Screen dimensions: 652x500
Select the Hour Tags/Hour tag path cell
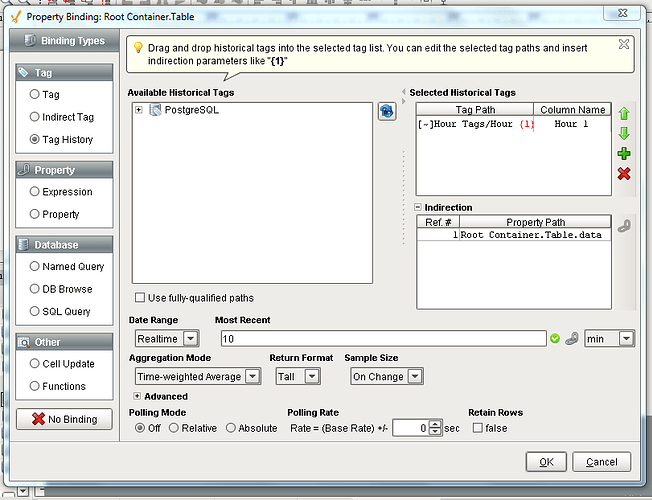(x=475, y=124)
